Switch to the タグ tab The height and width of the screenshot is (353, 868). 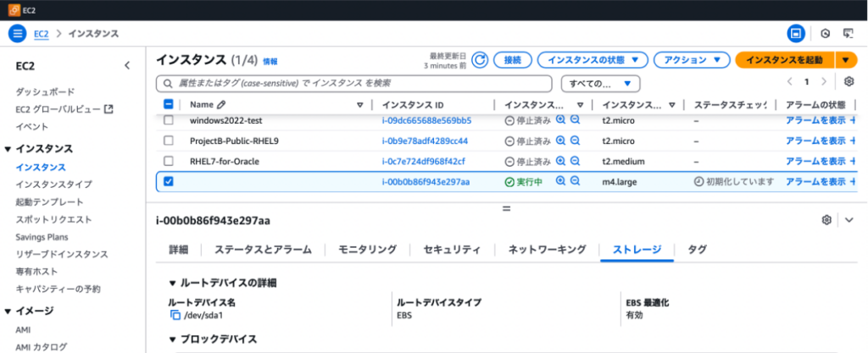tap(697, 250)
